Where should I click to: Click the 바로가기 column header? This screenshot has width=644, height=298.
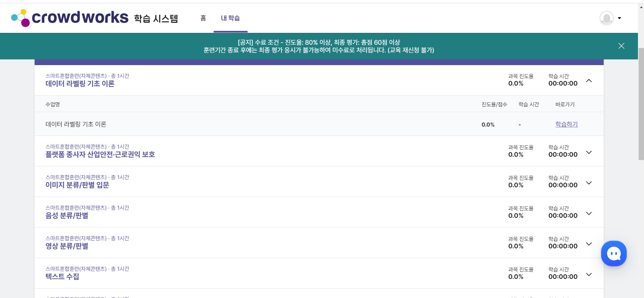(565, 104)
